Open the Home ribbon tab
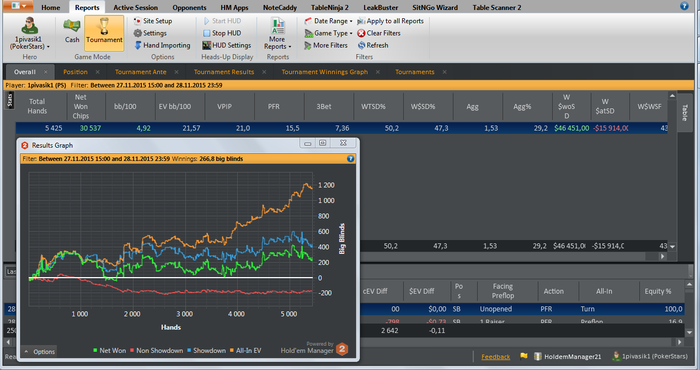This screenshot has height=370, width=700. pyautogui.click(x=50, y=7)
